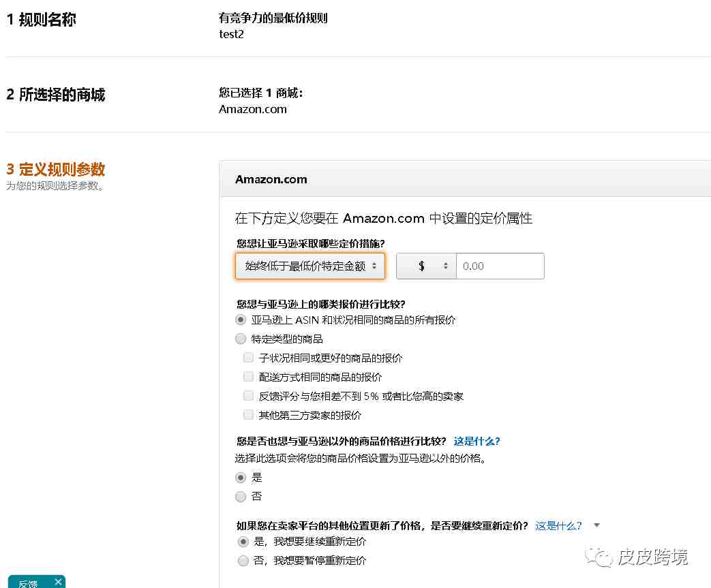
Task: Check 反馈评分与您相差不到 5% 或者比您高的卖家 checkbox
Action: 248,396
